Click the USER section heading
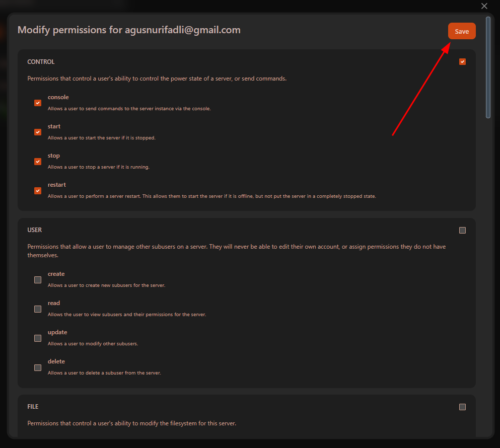The width and height of the screenshot is (500, 448). (x=34, y=230)
